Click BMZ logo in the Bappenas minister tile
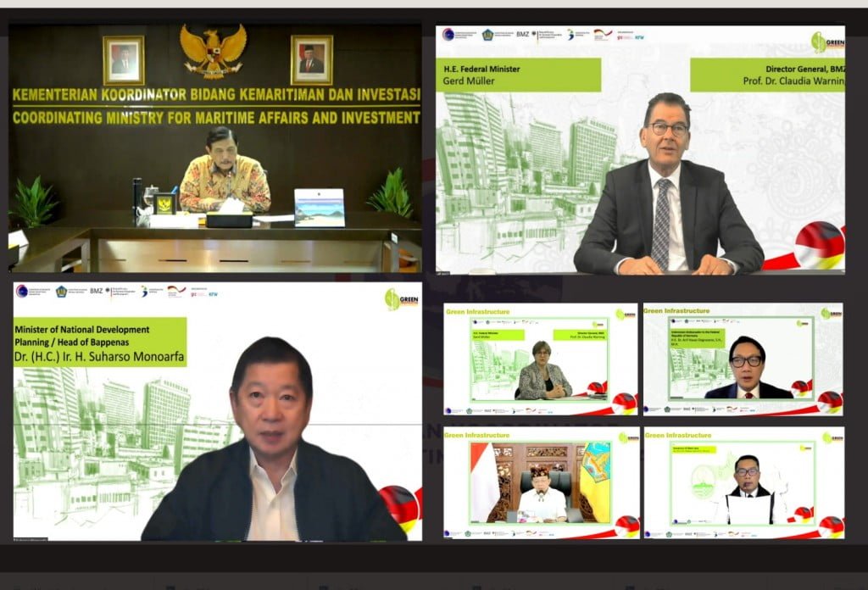The image size is (868, 590). click(97, 291)
